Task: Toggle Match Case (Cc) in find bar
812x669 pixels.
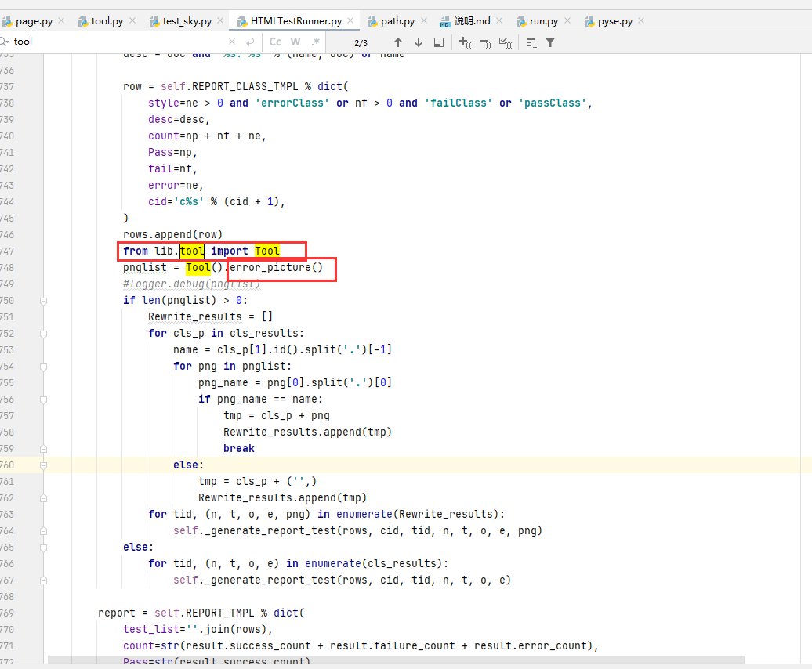Action: pyautogui.click(x=275, y=42)
